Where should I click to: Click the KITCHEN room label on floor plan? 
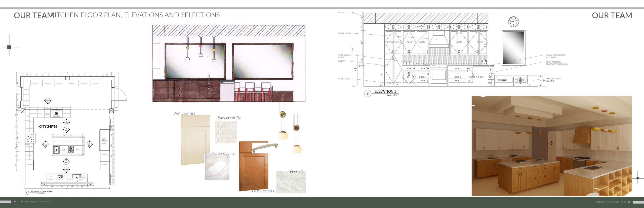point(48,127)
